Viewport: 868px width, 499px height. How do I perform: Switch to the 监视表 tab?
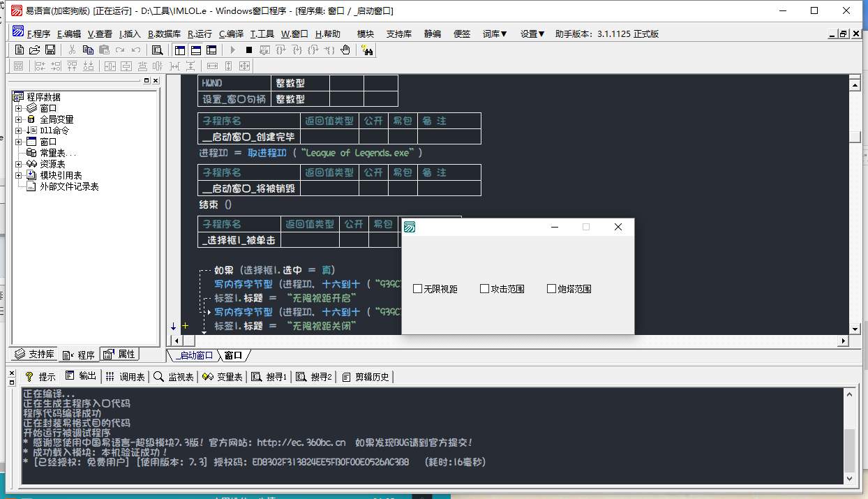(x=174, y=377)
